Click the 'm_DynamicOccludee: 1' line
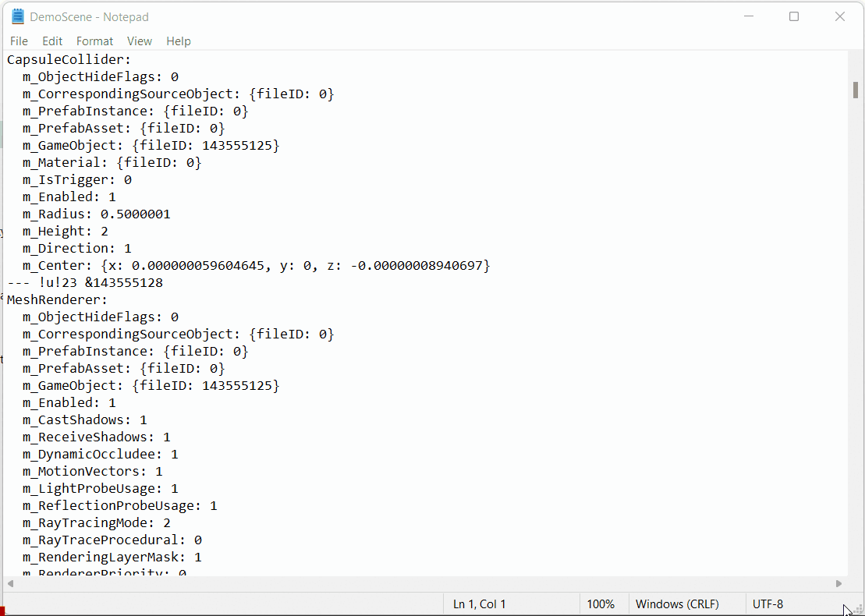Viewport: 865px width, 616px height. coord(101,454)
